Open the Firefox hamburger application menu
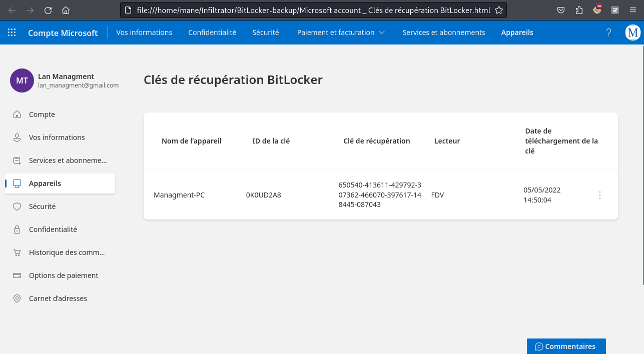 633,10
